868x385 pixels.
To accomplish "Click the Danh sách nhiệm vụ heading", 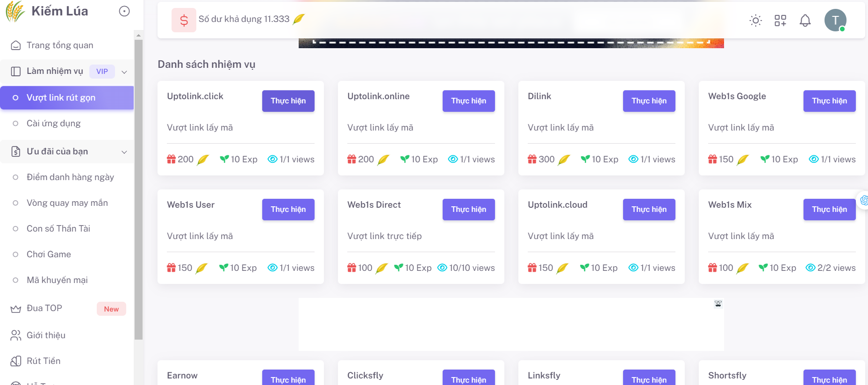I will pyautogui.click(x=207, y=65).
